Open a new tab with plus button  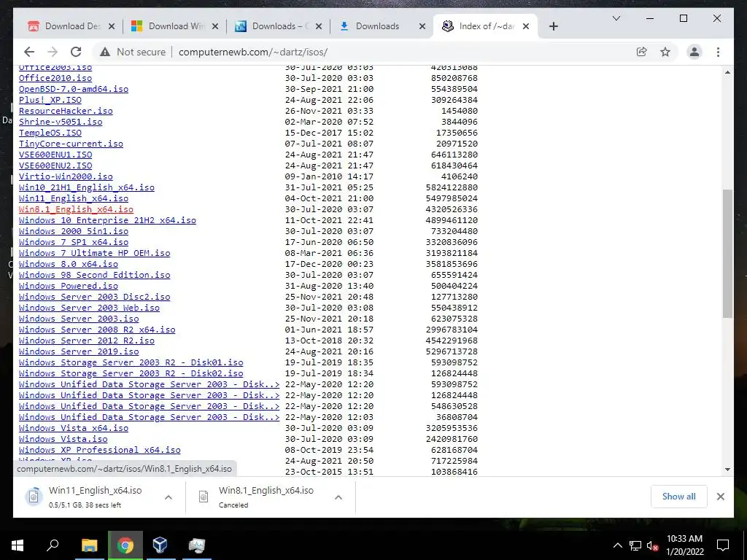553,26
